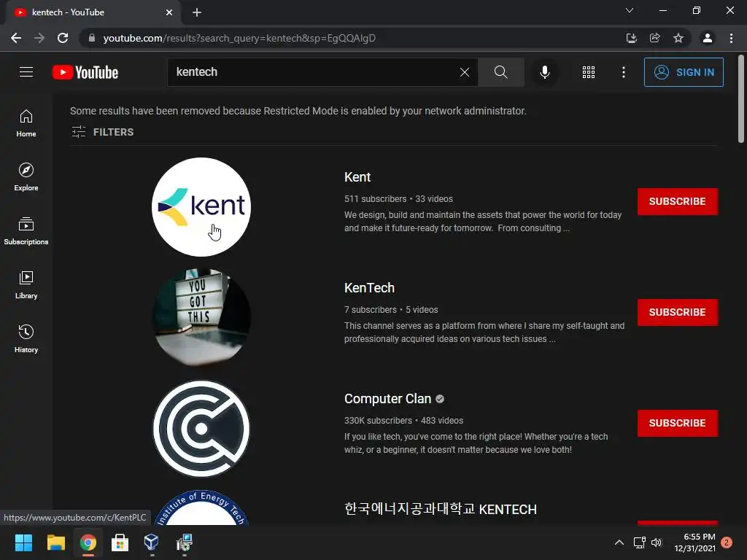Open the Chrome three-dot menu
Screen dimensions: 747x560
[x=731, y=38]
